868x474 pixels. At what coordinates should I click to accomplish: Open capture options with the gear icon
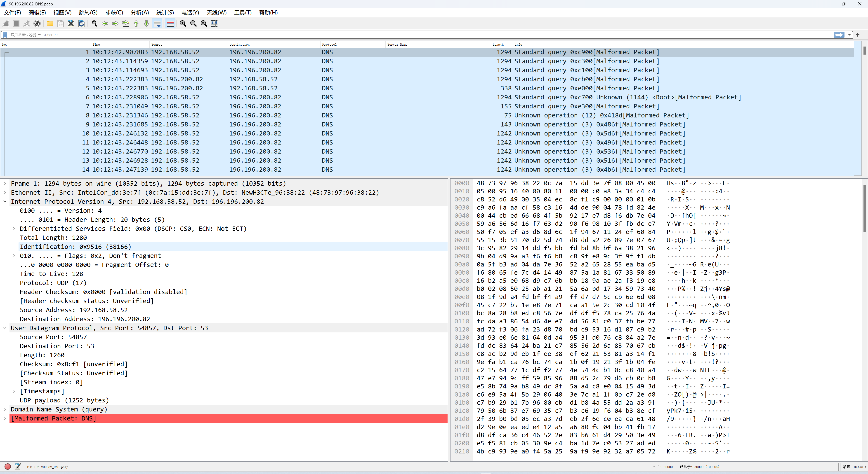37,23
